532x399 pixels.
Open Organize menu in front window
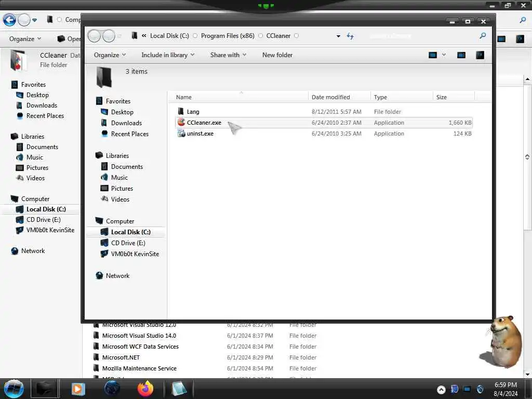coord(110,55)
